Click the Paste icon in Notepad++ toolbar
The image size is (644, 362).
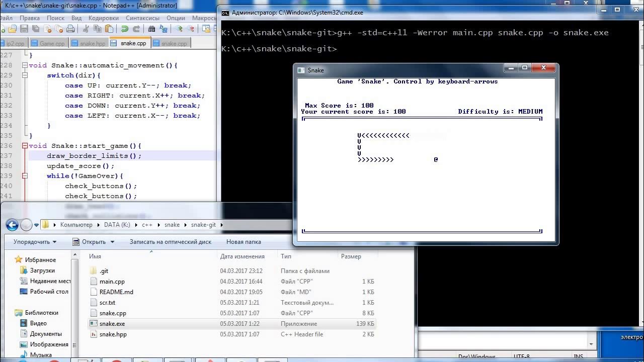click(109, 29)
